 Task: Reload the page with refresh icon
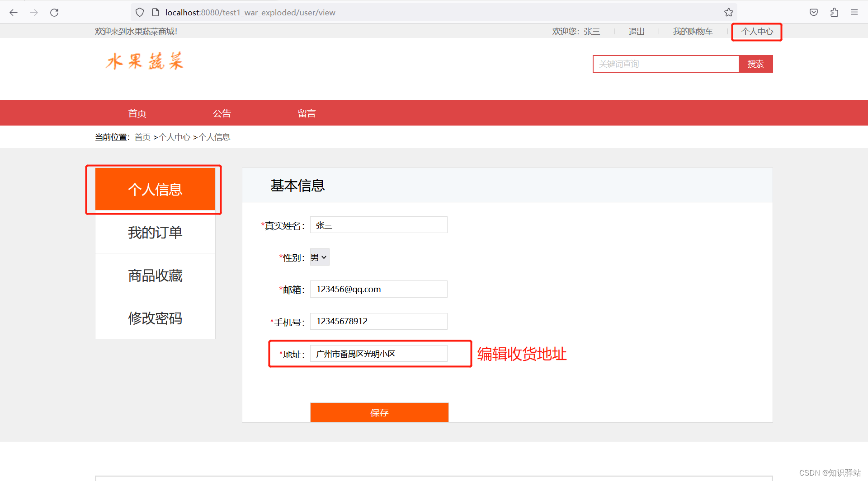(54, 13)
